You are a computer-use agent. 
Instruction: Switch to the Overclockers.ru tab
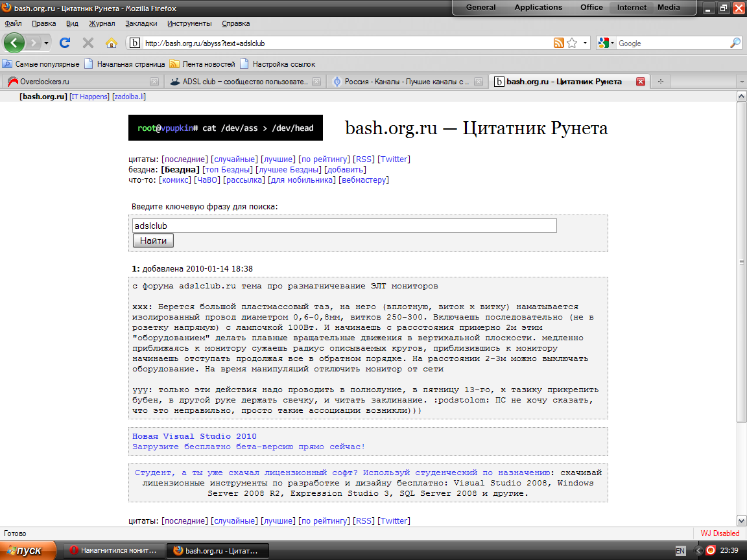[82, 82]
